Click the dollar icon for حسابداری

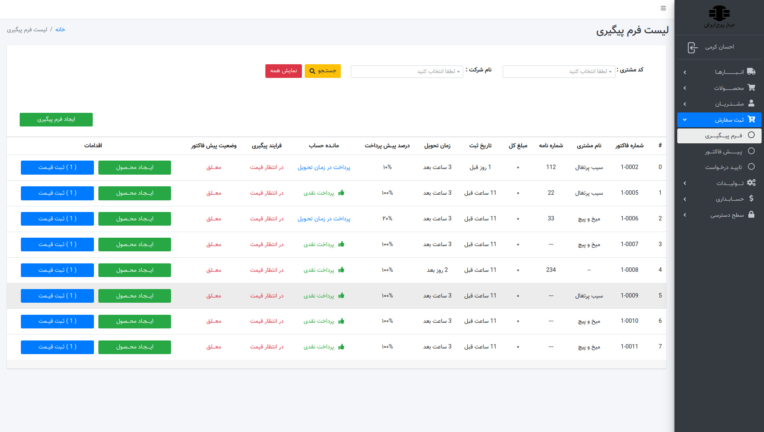click(751, 198)
